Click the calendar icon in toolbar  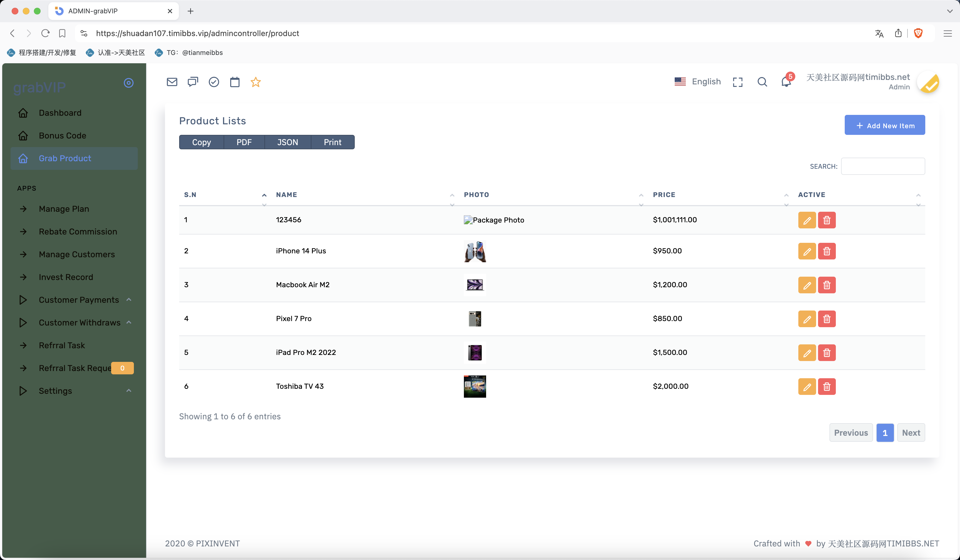235,82
